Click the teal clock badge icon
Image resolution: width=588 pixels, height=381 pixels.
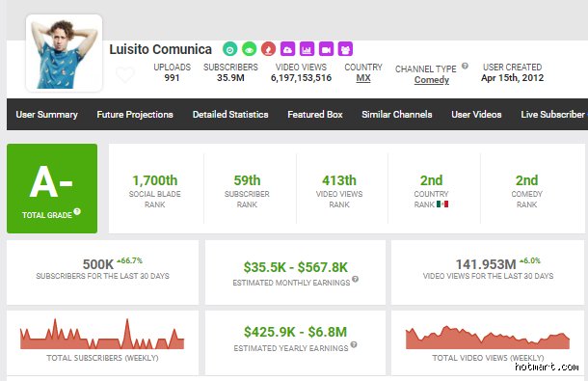(229, 49)
